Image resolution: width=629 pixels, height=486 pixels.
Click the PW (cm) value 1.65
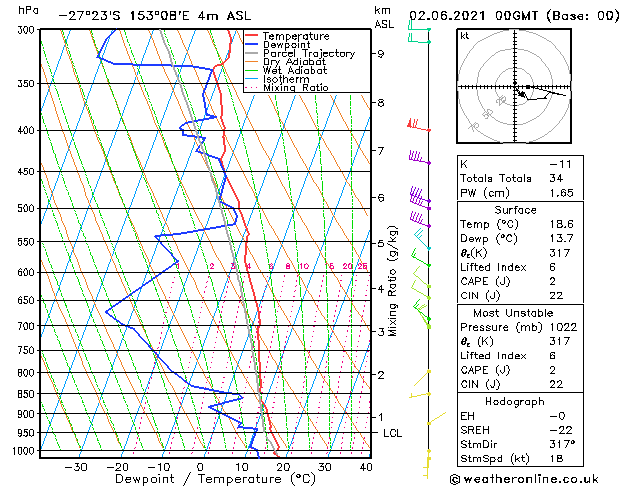(x=562, y=193)
